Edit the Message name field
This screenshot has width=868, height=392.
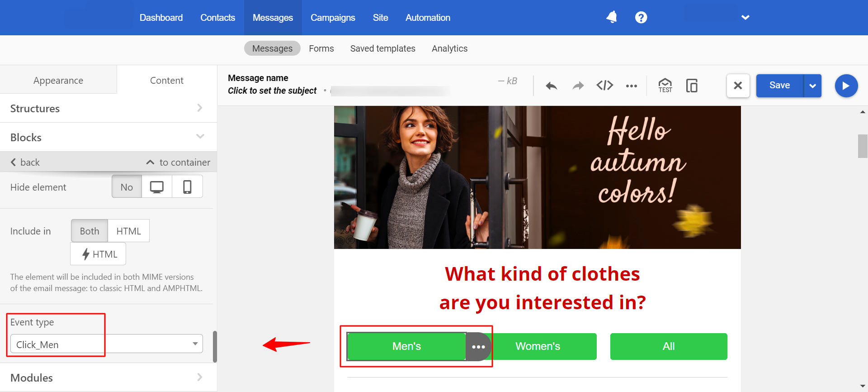click(x=258, y=78)
